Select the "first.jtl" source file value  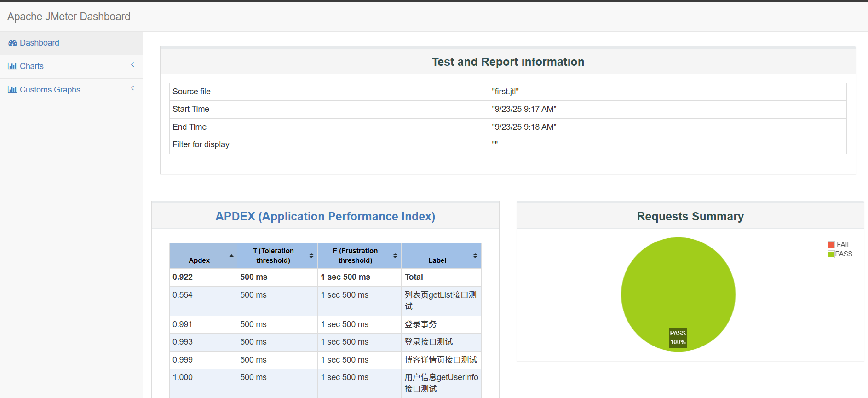click(x=506, y=92)
